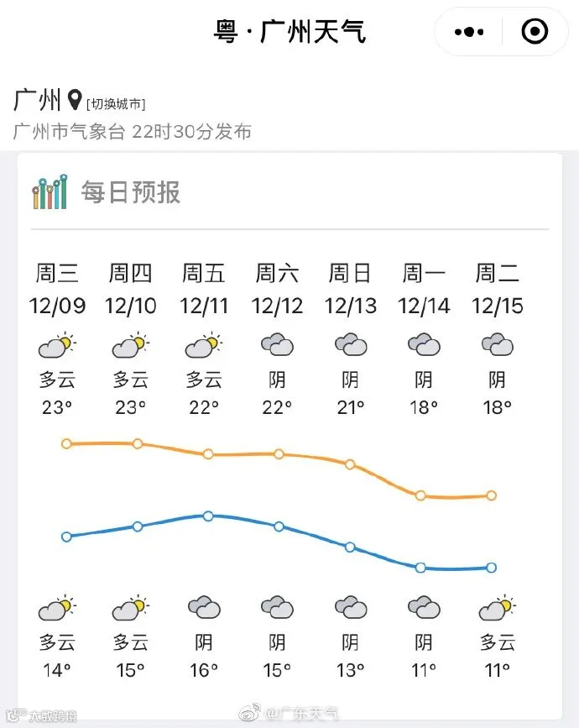Tap the 每日预报 section heading
Screen dimensions: 579x728
point(130,192)
